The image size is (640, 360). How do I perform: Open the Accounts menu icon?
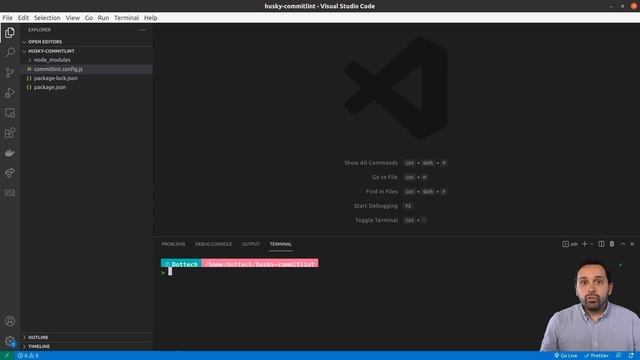10,321
